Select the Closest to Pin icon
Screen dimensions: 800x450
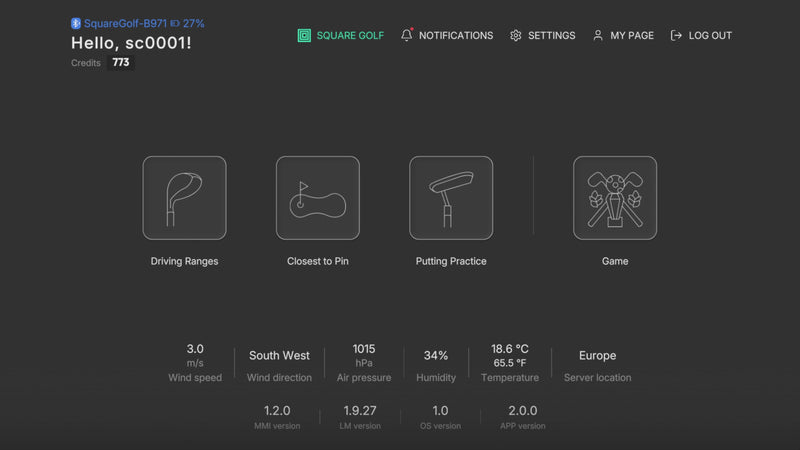[317, 198]
